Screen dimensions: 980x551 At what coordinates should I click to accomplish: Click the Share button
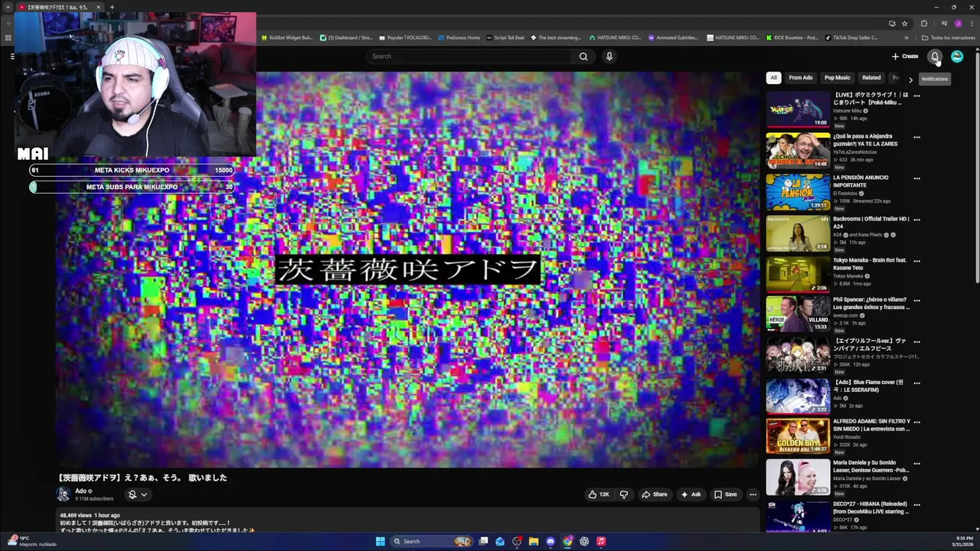[654, 494]
